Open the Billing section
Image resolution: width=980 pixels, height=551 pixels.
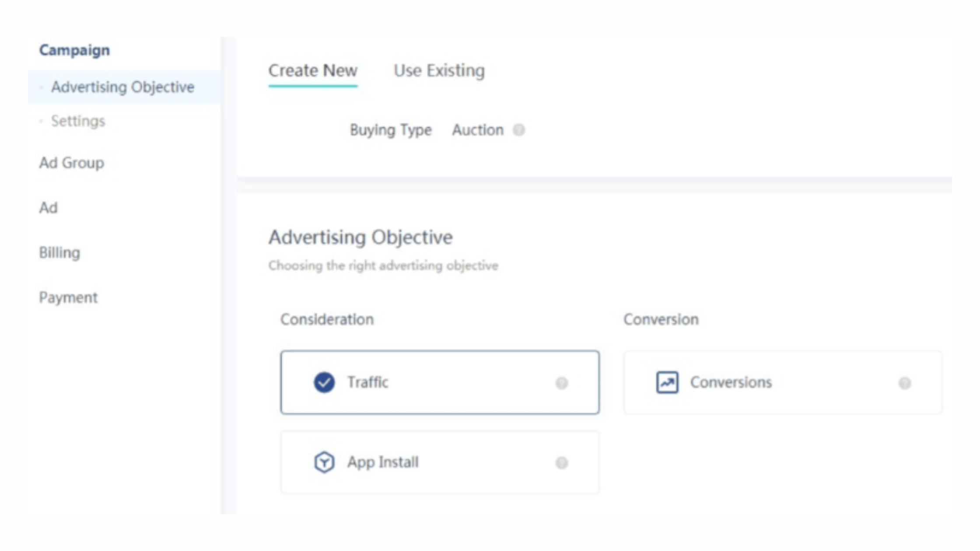point(59,253)
